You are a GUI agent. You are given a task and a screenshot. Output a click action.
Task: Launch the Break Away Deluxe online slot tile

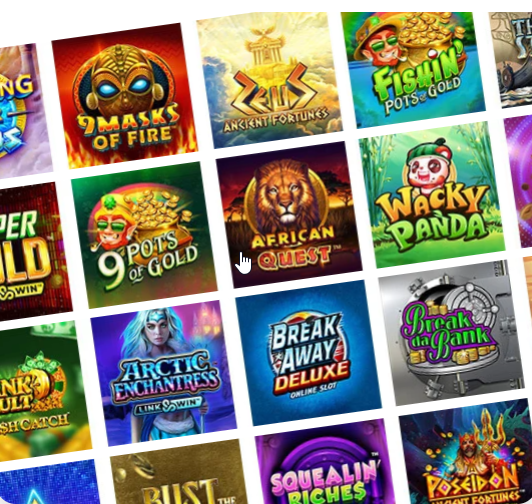(308, 353)
